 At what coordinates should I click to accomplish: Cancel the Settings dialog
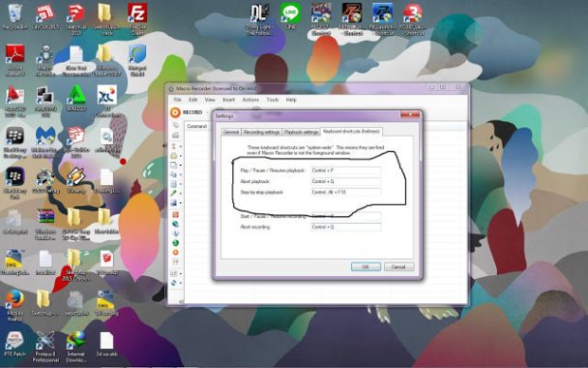coord(398,266)
